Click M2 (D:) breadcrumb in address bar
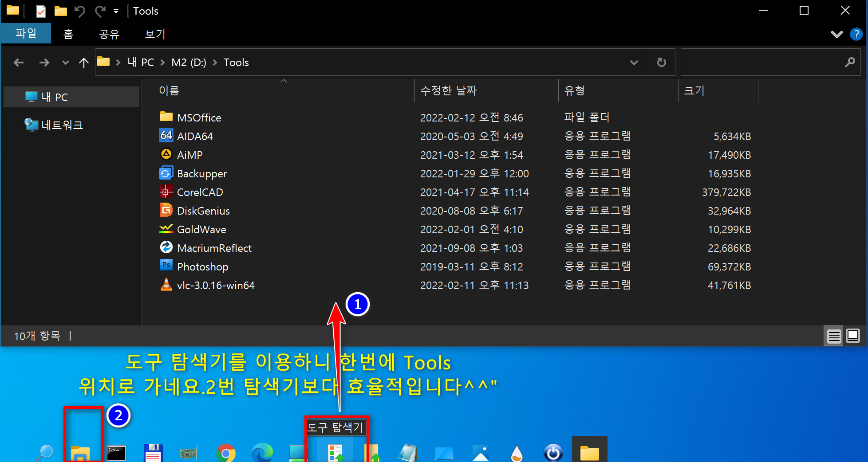Viewport: 868px width, 462px height. [189, 62]
